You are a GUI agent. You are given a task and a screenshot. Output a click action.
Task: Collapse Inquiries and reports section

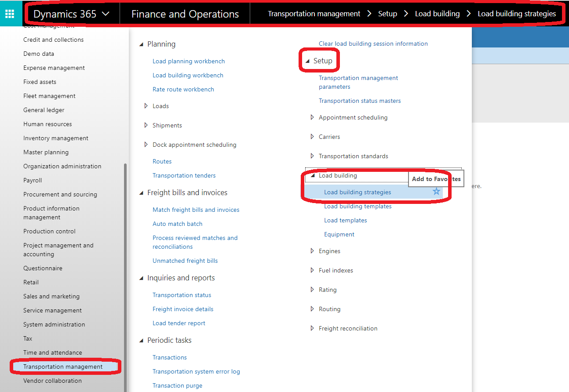141,278
